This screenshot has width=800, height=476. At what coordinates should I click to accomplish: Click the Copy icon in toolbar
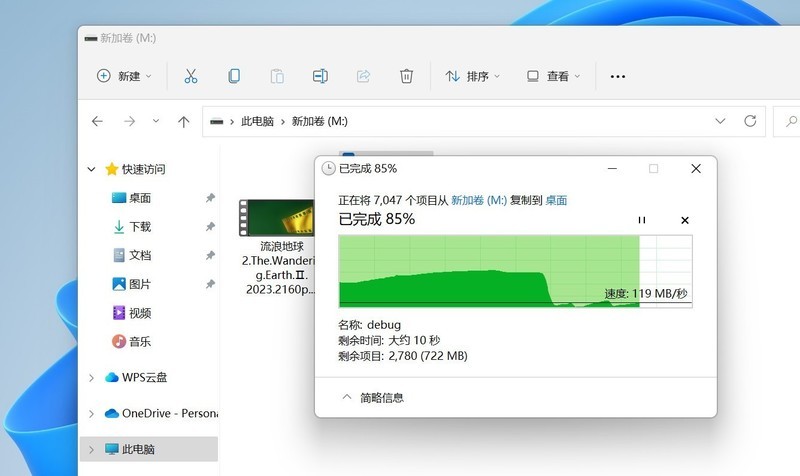pos(234,77)
